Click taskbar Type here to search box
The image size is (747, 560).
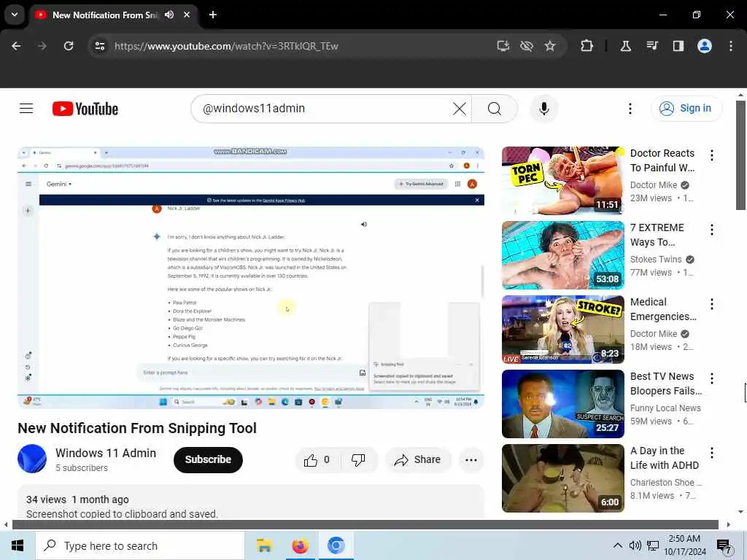click(x=140, y=545)
